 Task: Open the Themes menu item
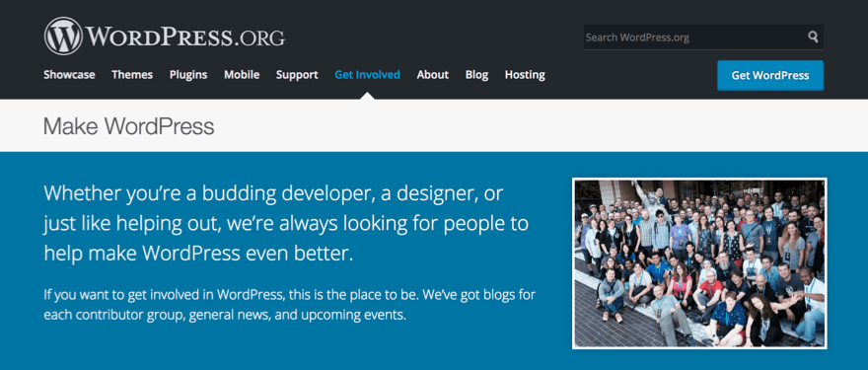coord(132,75)
